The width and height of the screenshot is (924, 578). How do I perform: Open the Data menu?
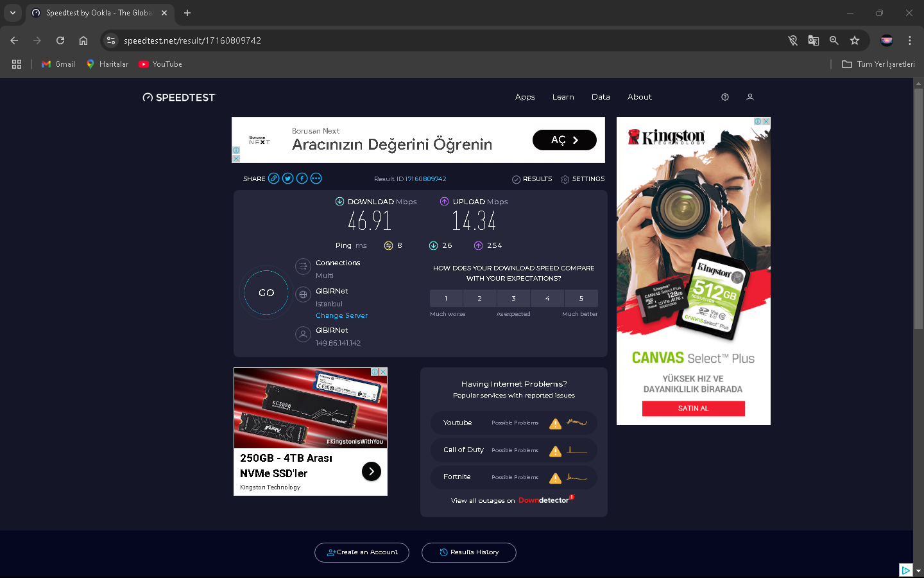[x=601, y=97]
